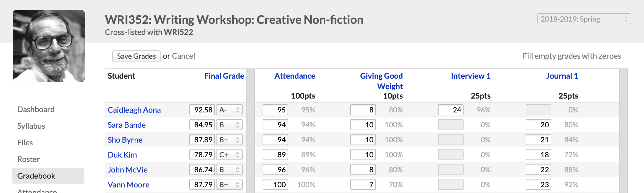Open the Roster sidebar item
The width and height of the screenshot is (644, 193).
coord(28,159)
